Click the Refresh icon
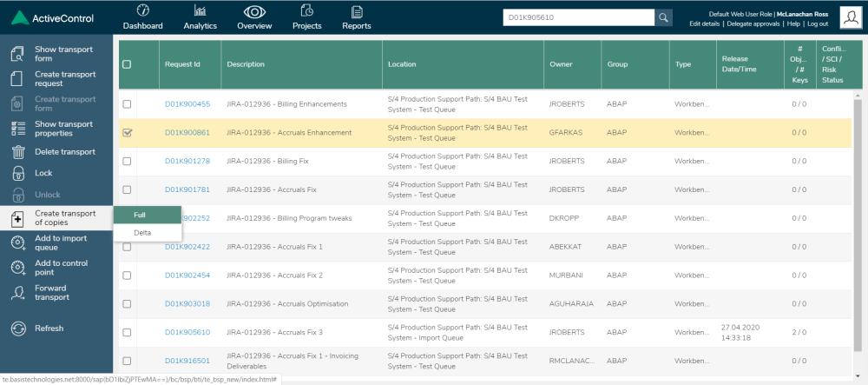868x385 pixels. [18, 329]
